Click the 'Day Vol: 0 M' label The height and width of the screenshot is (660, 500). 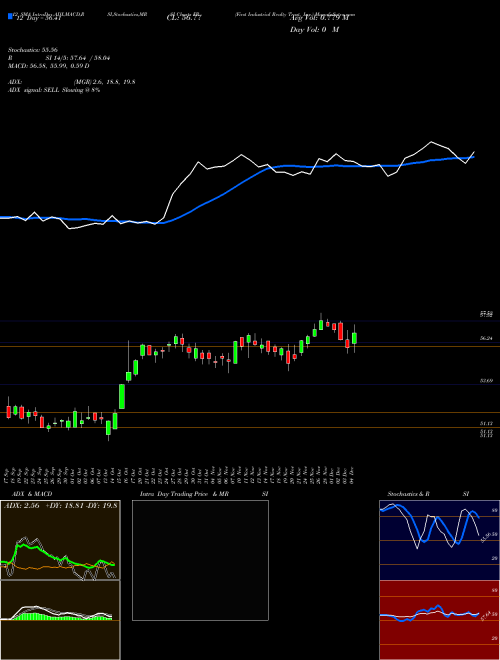point(314,30)
